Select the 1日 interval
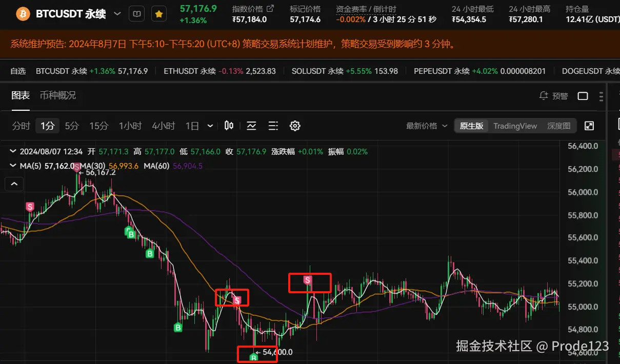Image resolution: width=620 pixels, height=364 pixels. pyautogui.click(x=192, y=126)
